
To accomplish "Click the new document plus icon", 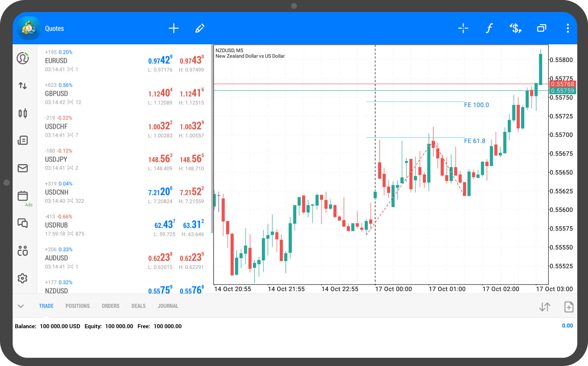I will tap(569, 307).
